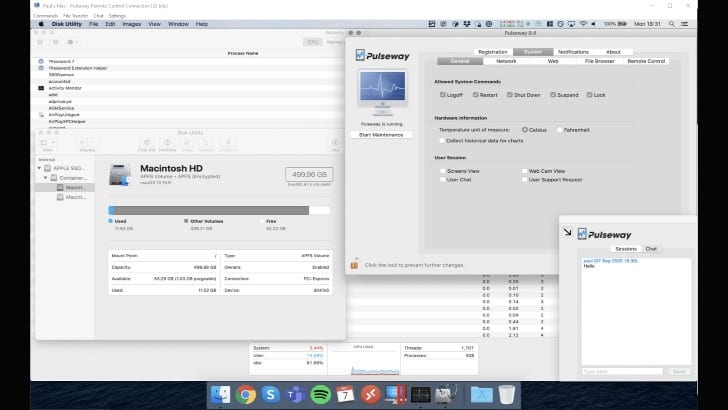Toggle the Lock checkbox

point(589,95)
